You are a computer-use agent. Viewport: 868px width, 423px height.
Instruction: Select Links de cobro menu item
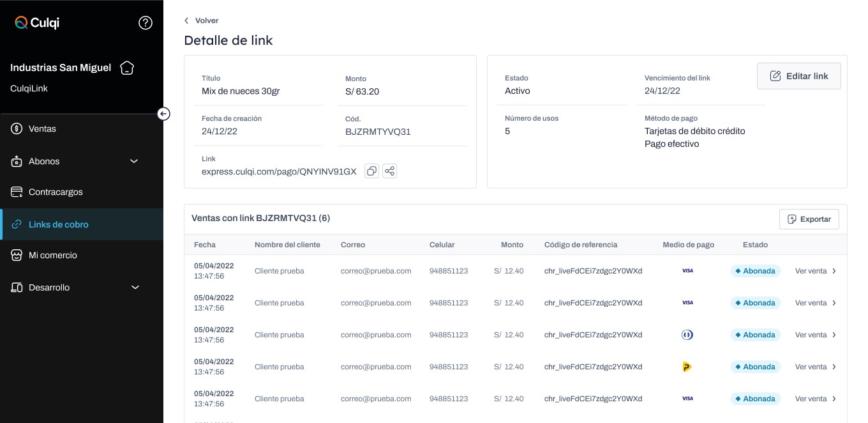(x=58, y=224)
